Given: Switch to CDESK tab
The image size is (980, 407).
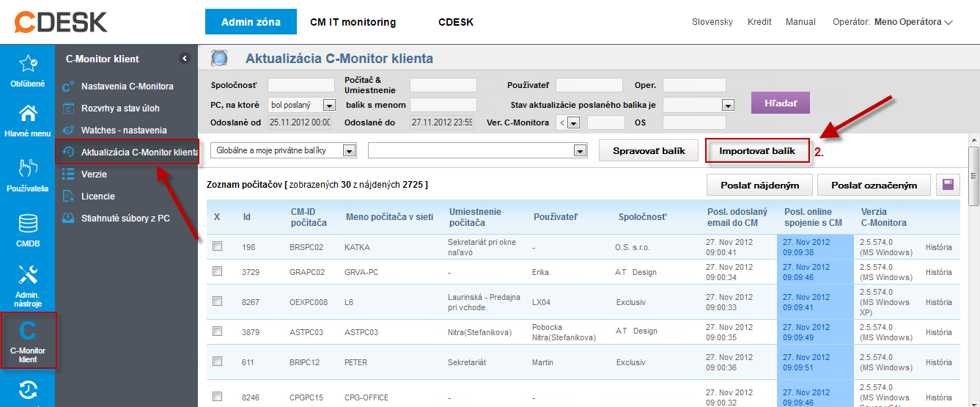Looking at the screenshot, I should point(456,22).
